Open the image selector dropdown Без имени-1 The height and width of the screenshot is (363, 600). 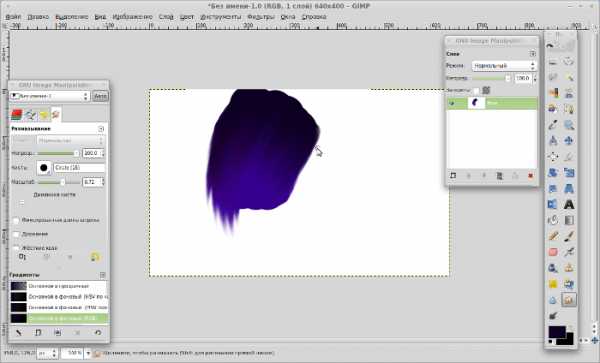click(x=49, y=96)
